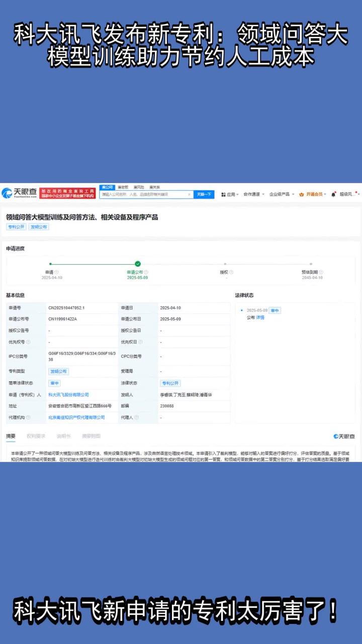The height and width of the screenshot is (644, 362).
Task: Click the 授权 step dot in the progress bar
Action: tap(225, 264)
